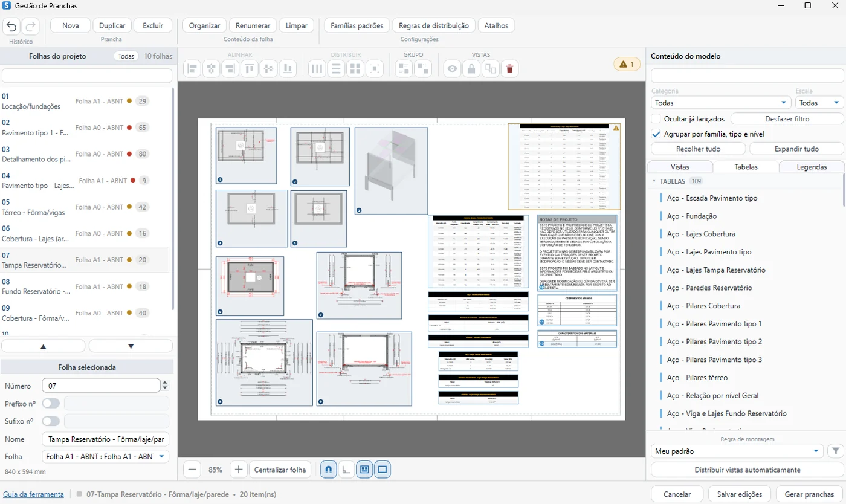
Task: Check the Ocultar já lançados checkbox
Action: coord(656,119)
